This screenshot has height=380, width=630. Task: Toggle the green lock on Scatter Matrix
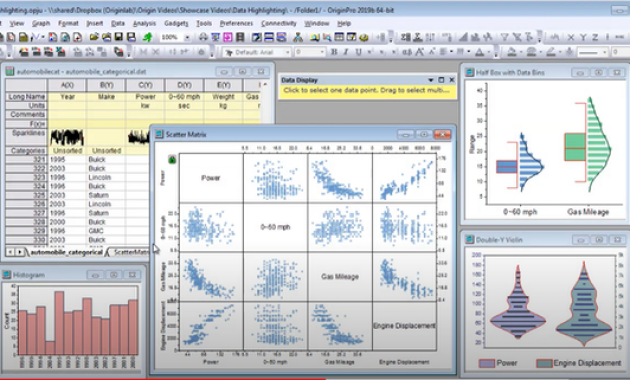pos(172,159)
